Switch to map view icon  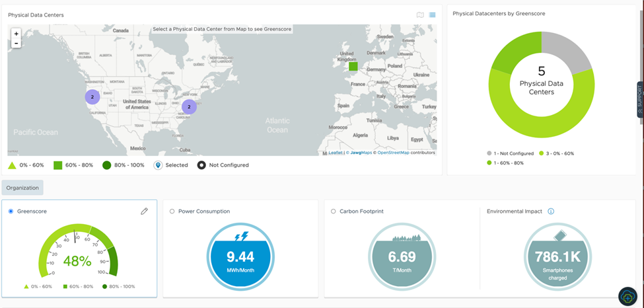pos(419,15)
